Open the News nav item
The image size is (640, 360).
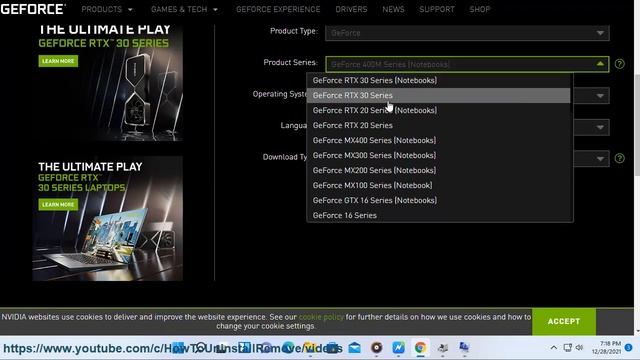pyautogui.click(x=393, y=9)
